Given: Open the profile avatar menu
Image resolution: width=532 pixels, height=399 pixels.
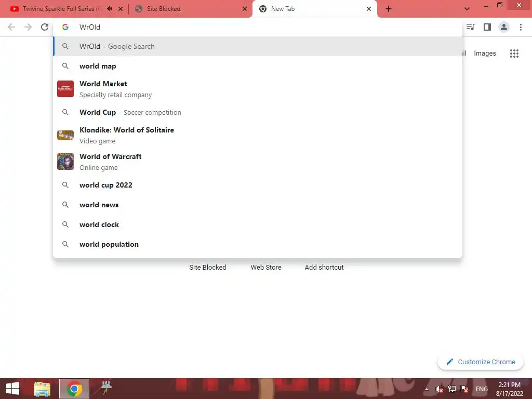Looking at the screenshot, I should tap(504, 27).
